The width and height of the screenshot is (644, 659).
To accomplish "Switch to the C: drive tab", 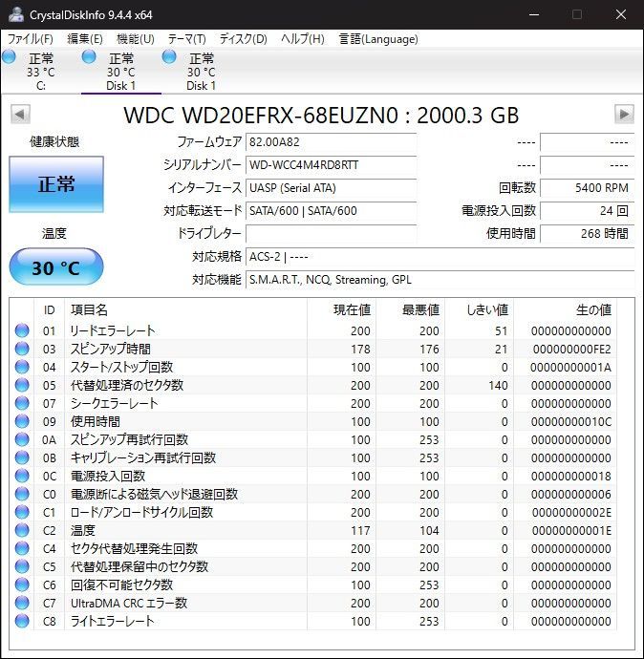I will (x=40, y=72).
